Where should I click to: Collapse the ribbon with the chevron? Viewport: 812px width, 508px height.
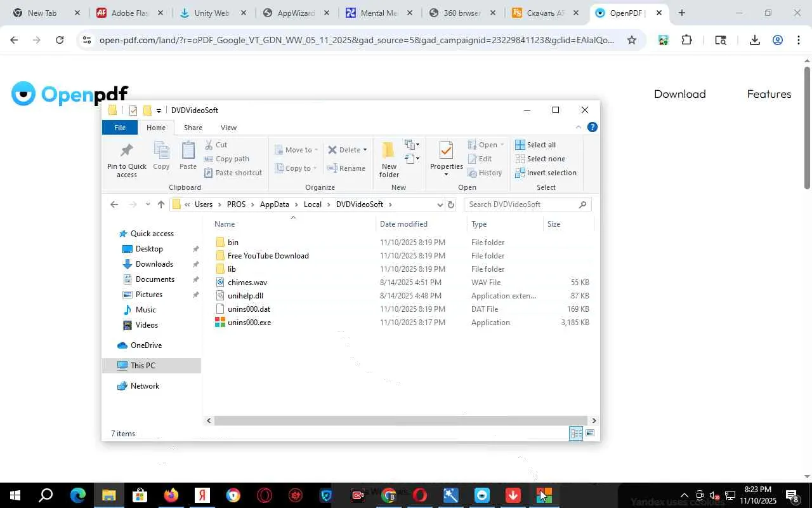[578, 127]
